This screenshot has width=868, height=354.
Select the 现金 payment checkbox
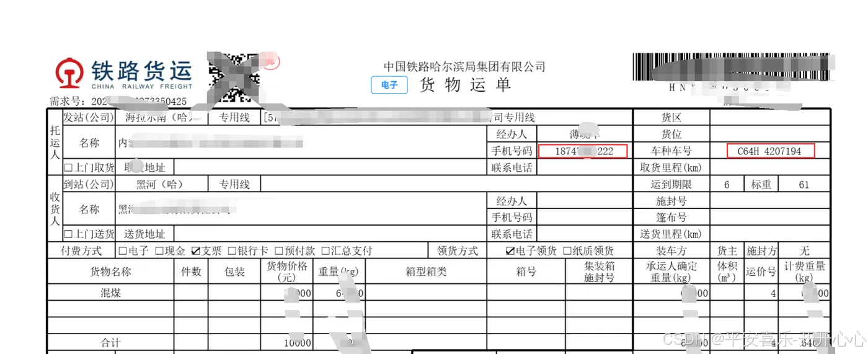[x=159, y=251]
